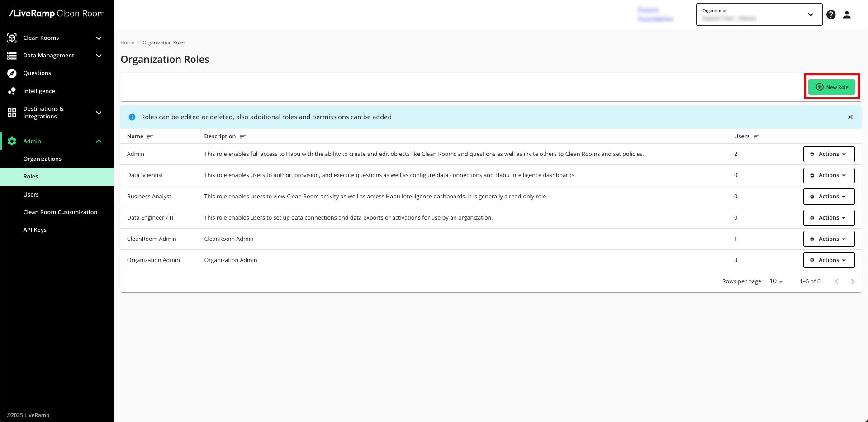Click the 1–6 of 6 pagination text
The width and height of the screenshot is (868, 422).
point(810,281)
